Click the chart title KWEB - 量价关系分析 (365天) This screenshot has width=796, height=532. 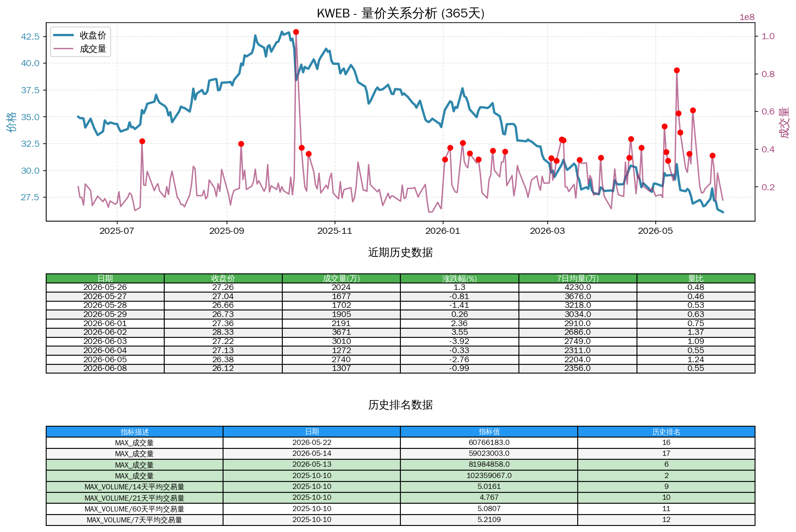click(400, 13)
